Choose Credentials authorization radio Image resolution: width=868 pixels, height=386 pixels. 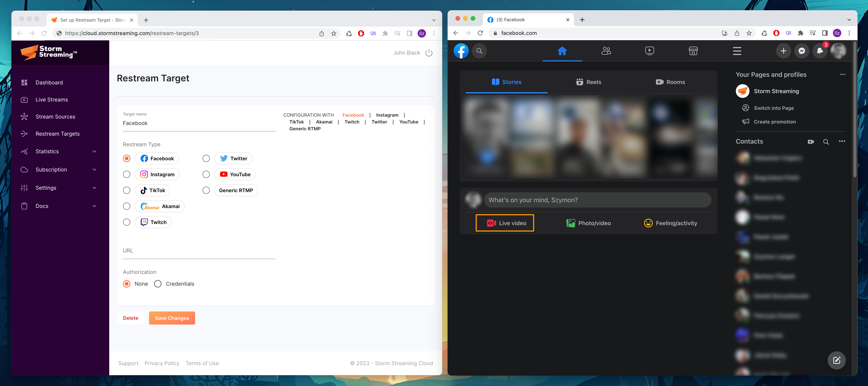pos(158,284)
